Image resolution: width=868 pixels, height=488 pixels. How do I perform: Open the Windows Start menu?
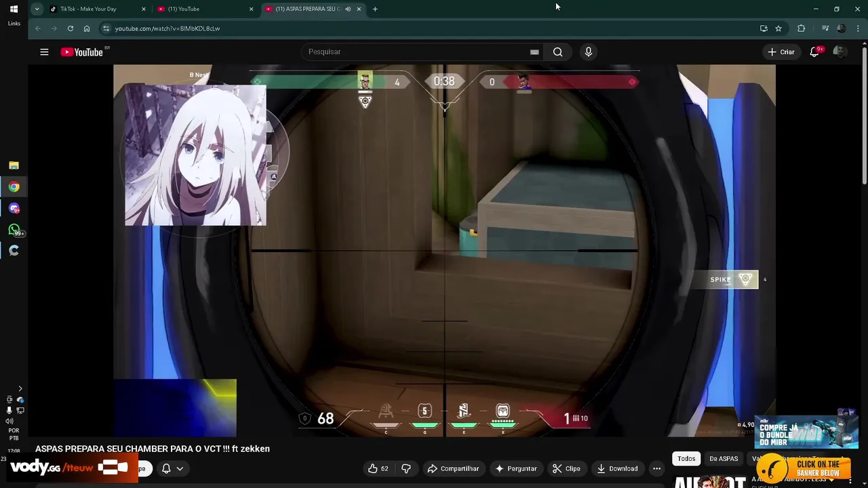coord(14,9)
